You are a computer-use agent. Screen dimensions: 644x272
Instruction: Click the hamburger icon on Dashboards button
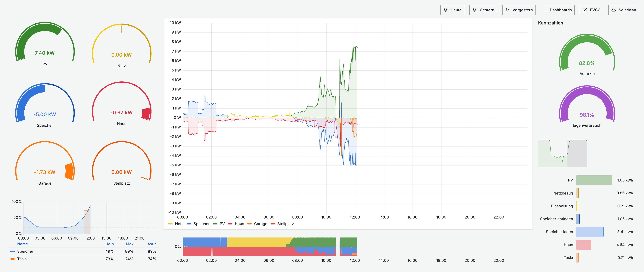[x=546, y=10]
